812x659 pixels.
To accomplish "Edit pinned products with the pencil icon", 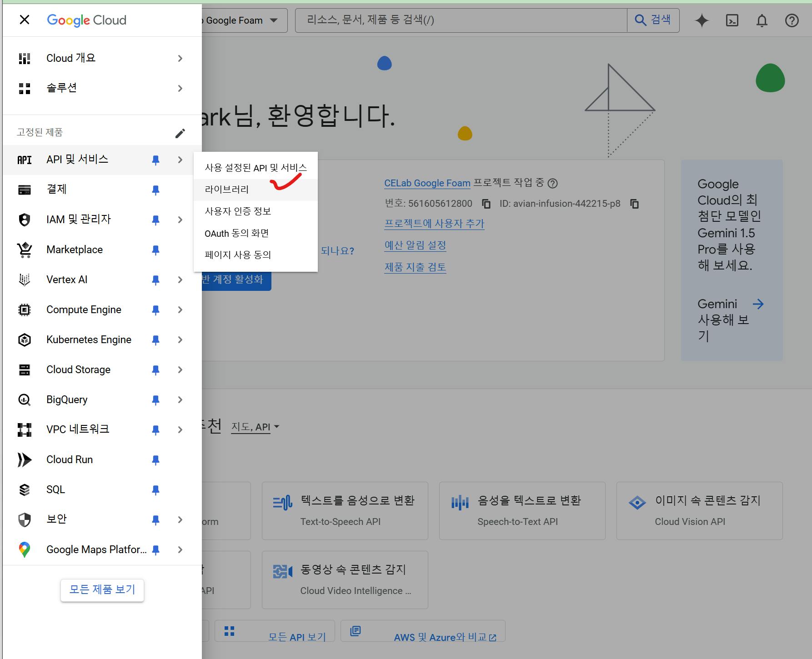I will click(180, 133).
